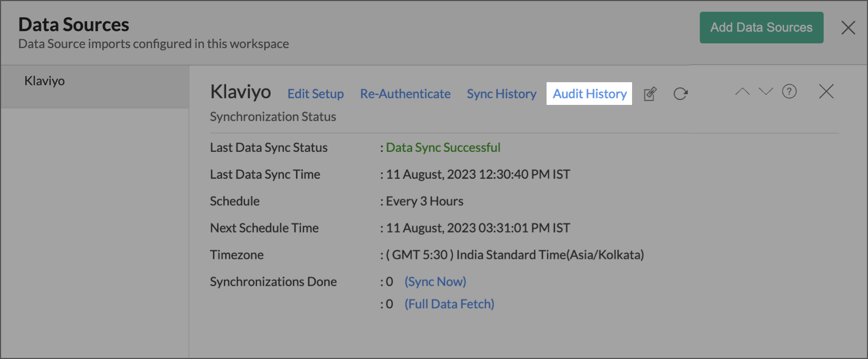
Task: Click the India Standard Time timezone value
Action: [x=515, y=255]
